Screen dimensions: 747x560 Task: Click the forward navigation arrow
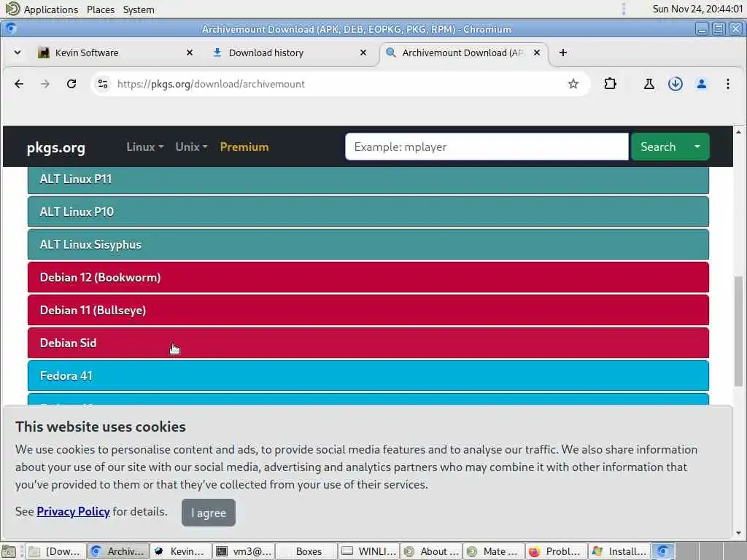tap(45, 84)
